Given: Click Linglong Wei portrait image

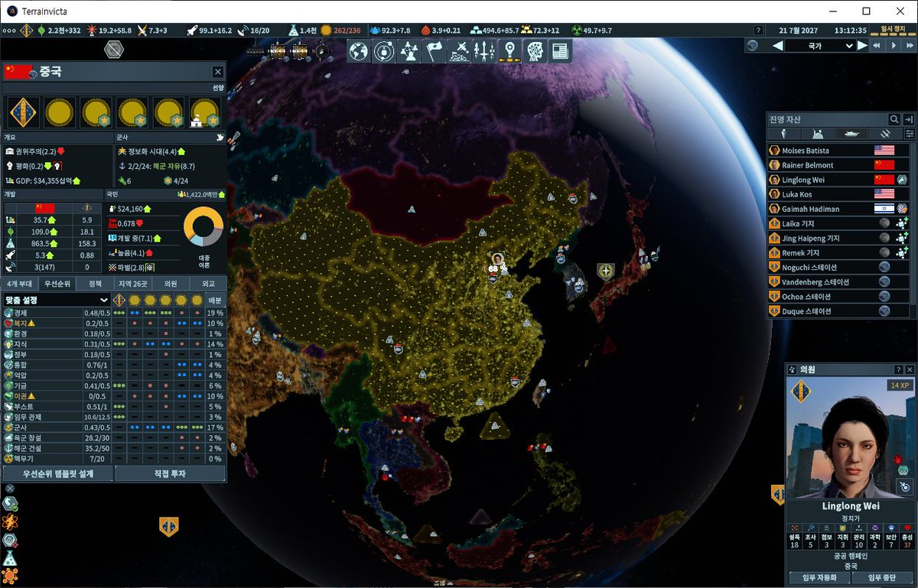Looking at the screenshot, I should 850,437.
